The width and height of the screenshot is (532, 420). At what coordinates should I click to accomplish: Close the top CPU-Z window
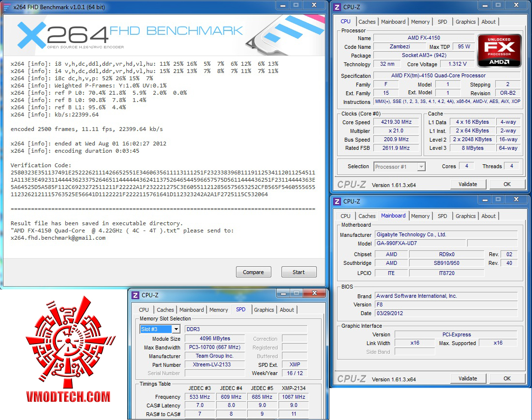pos(516,5)
